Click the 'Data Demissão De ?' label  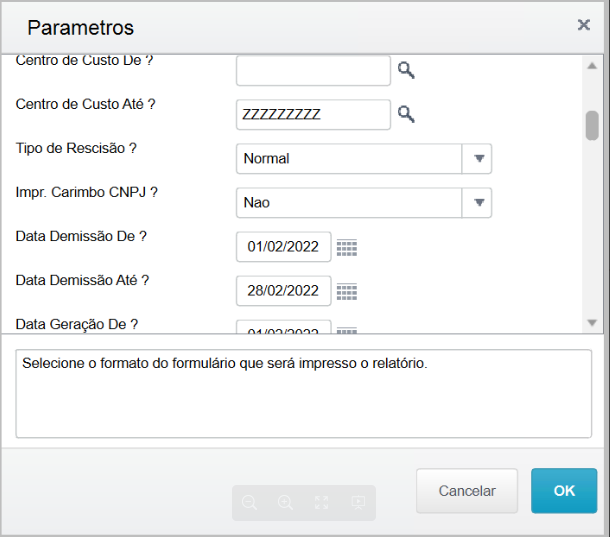81,236
